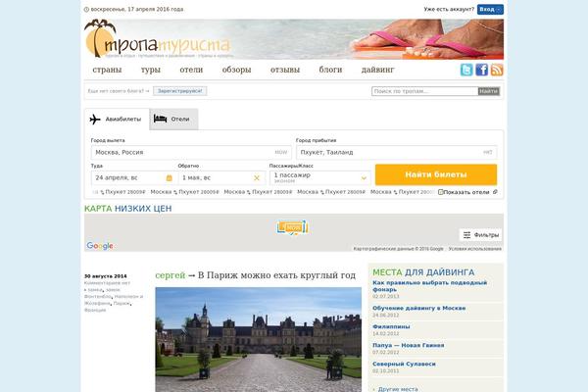Open the дайвинг menu item

[x=377, y=70]
